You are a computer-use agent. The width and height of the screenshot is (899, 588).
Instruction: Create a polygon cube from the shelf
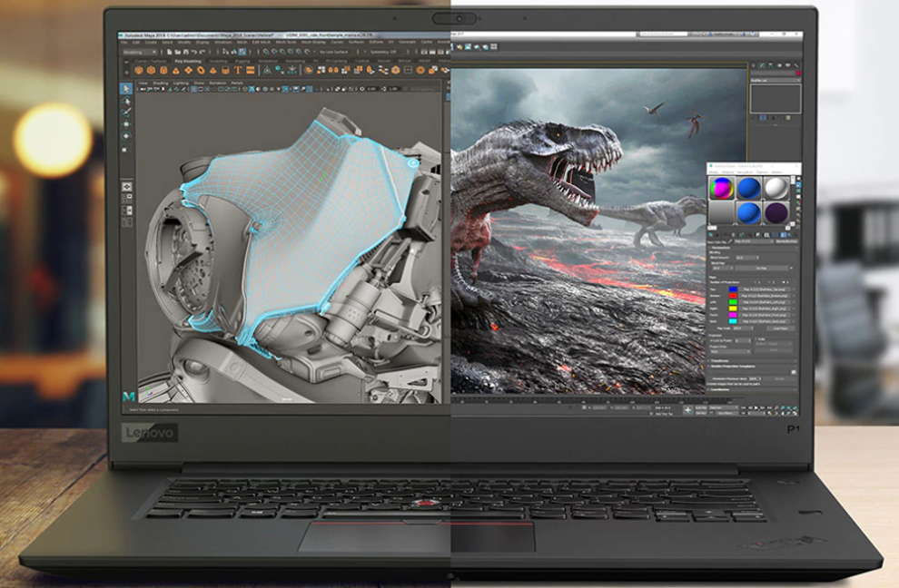[151, 70]
